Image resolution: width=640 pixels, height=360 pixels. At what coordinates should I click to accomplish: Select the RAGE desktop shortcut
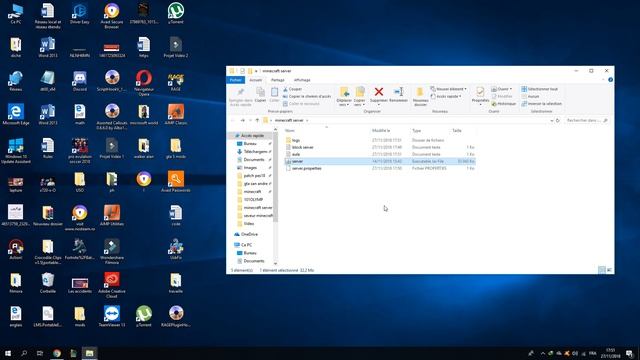[x=176, y=81]
